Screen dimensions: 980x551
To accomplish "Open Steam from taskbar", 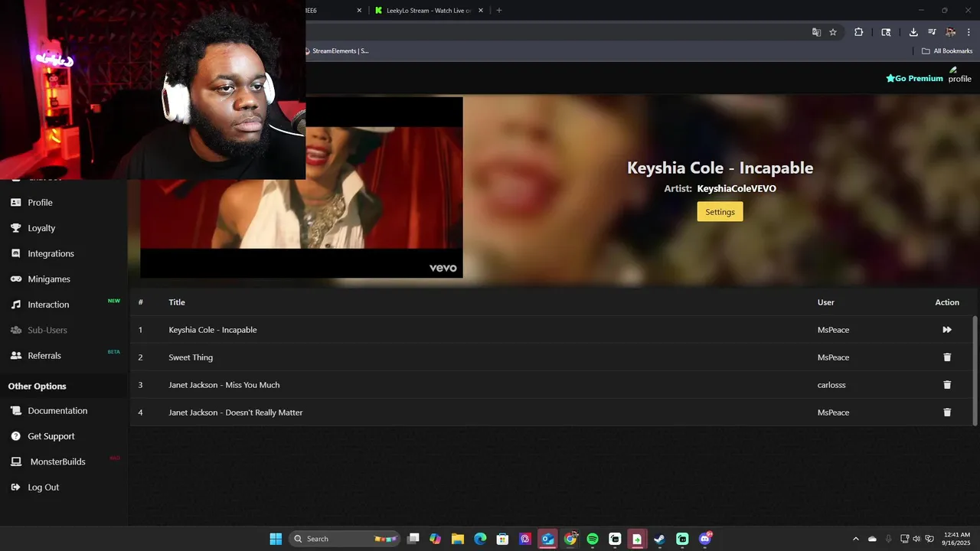I will tap(659, 539).
